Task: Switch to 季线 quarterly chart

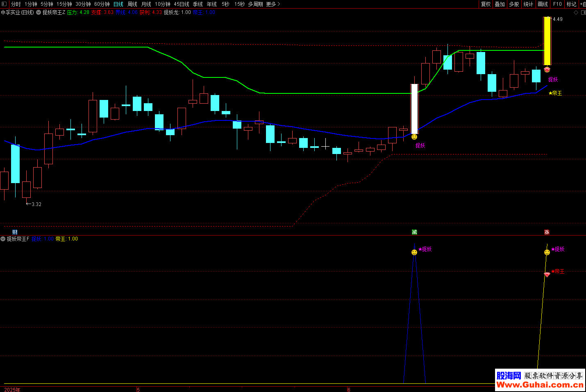Action: 198,4
